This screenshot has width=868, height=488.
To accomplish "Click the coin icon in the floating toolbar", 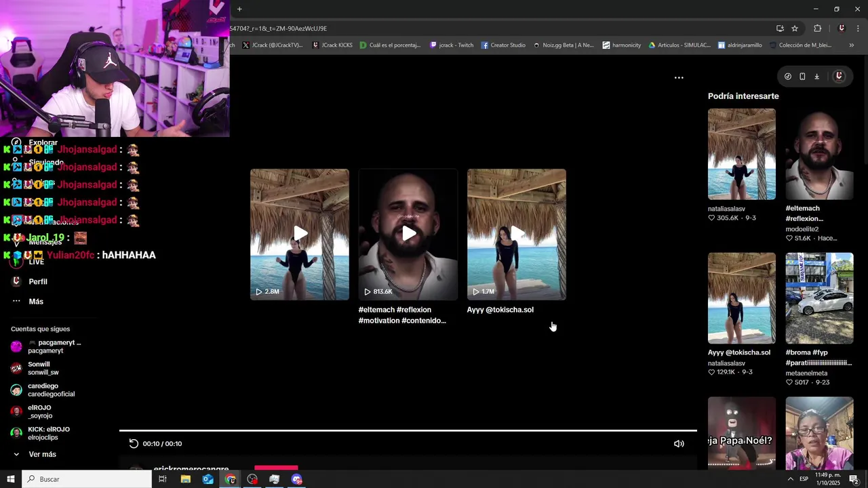I will pyautogui.click(x=787, y=77).
